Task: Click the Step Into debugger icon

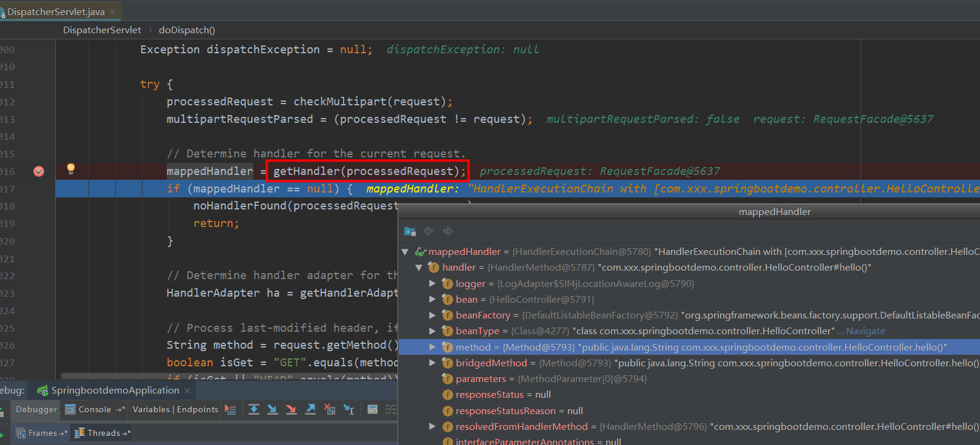Action: pyautogui.click(x=273, y=410)
